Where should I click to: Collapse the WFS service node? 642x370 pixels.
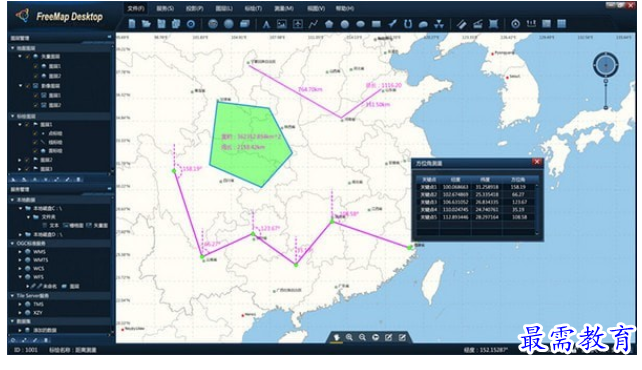(20, 277)
